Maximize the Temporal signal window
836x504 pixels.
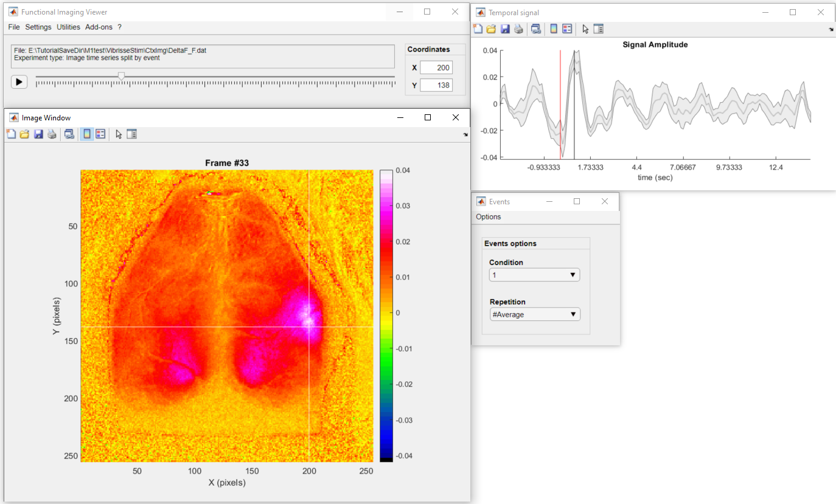(x=793, y=12)
